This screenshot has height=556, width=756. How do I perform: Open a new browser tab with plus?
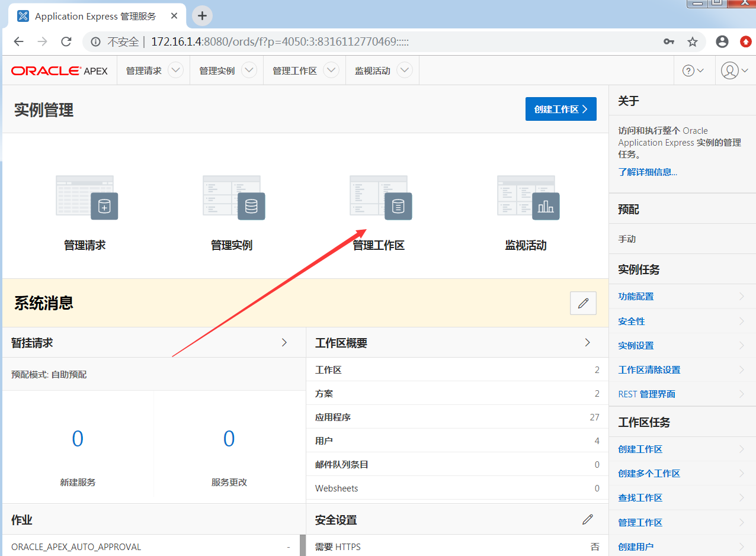click(202, 16)
